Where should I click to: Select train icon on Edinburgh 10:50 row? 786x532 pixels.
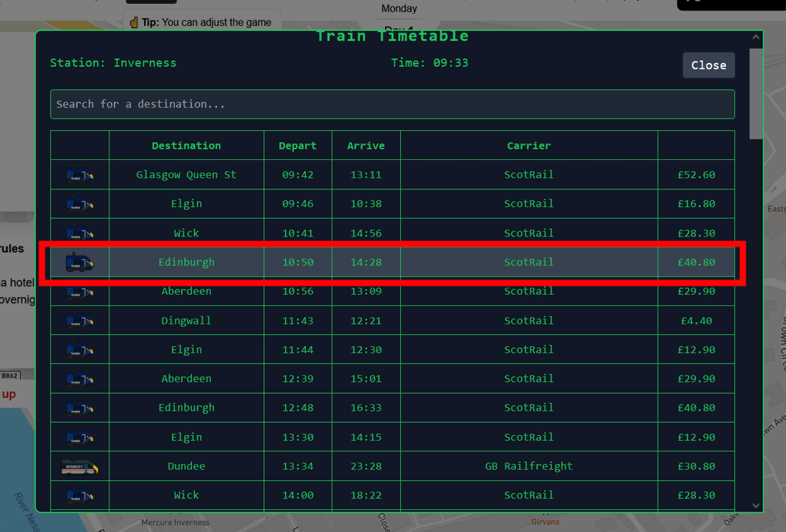[80, 262]
